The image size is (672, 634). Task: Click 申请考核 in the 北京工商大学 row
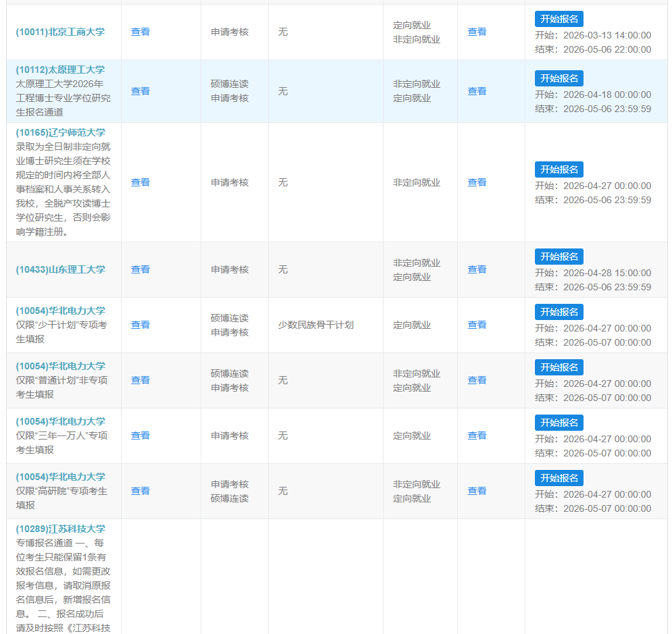click(230, 32)
